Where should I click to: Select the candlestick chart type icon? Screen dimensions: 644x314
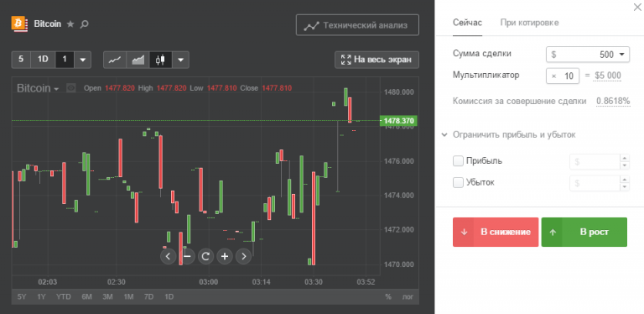click(x=161, y=60)
